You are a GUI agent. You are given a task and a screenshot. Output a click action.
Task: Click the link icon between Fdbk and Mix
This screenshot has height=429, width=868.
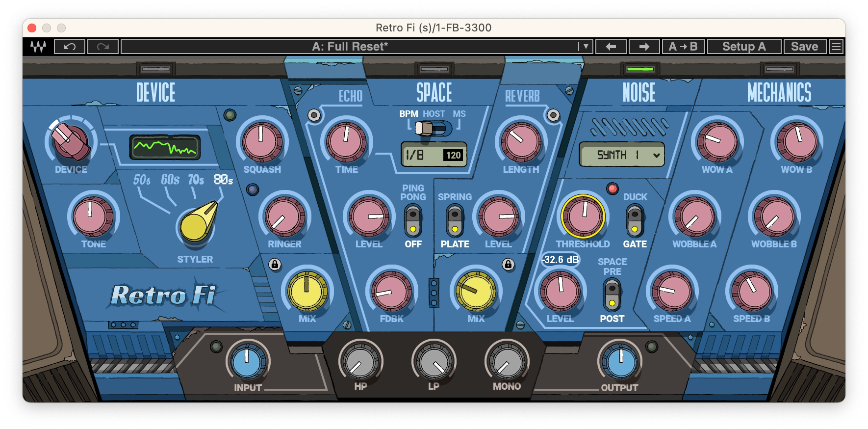[x=434, y=293]
